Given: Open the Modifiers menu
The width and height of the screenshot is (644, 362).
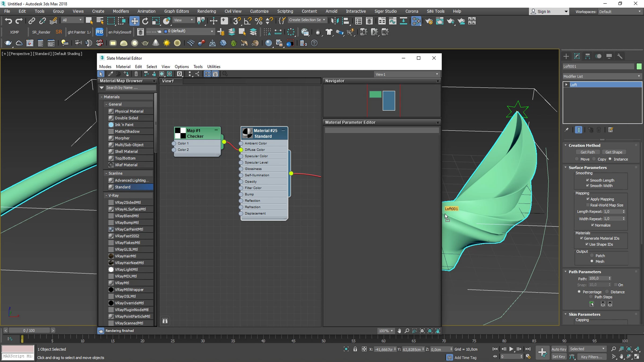Looking at the screenshot, I should point(121,11).
